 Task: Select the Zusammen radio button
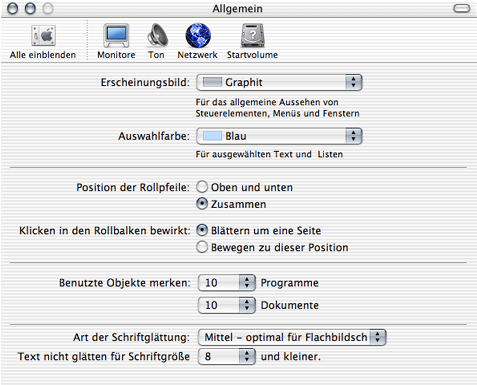point(202,204)
